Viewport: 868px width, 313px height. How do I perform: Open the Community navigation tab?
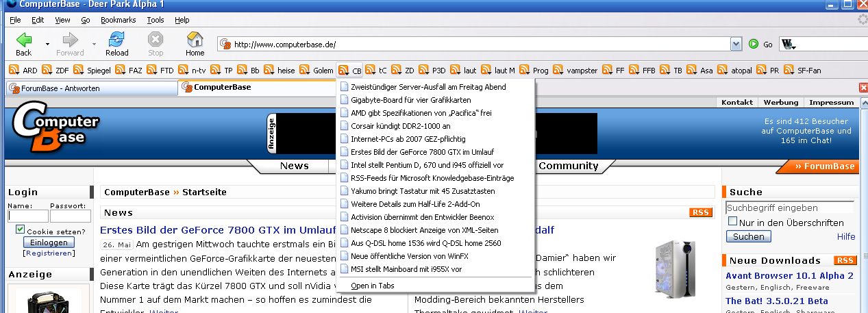[x=568, y=166]
